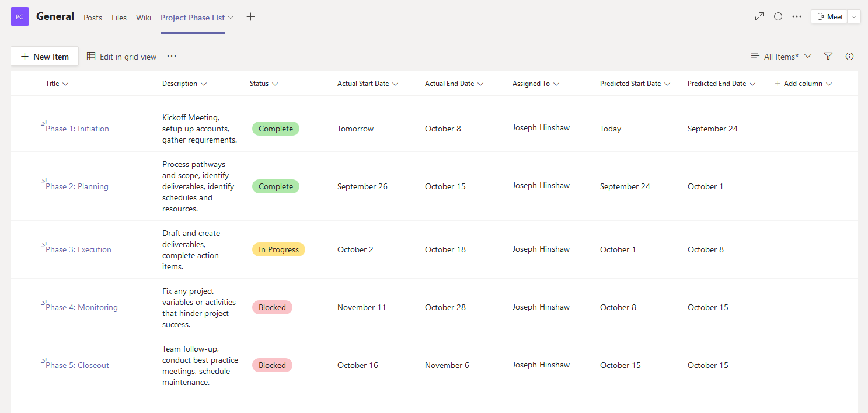Open the filter pane funnel icon
This screenshot has height=413, width=868.
click(828, 56)
